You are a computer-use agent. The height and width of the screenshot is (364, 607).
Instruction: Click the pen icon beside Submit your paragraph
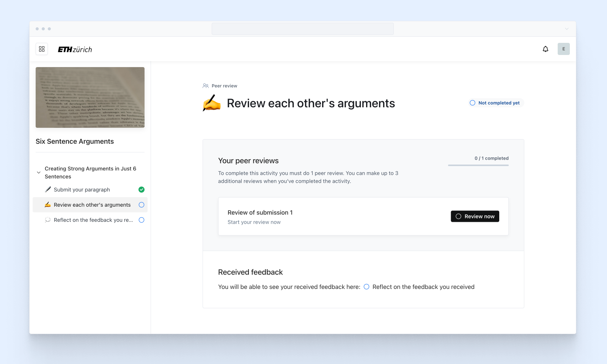point(48,190)
